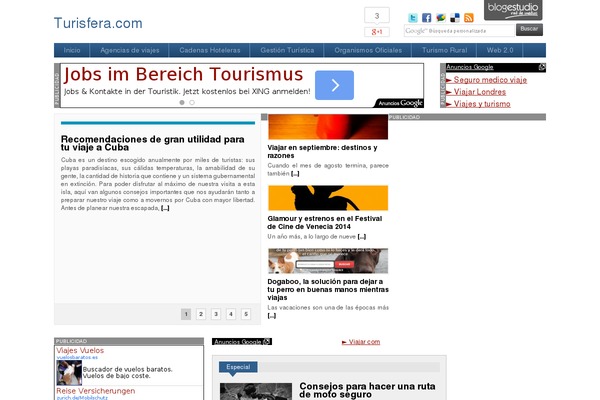Open the Web 2.0 menu item

[500, 50]
